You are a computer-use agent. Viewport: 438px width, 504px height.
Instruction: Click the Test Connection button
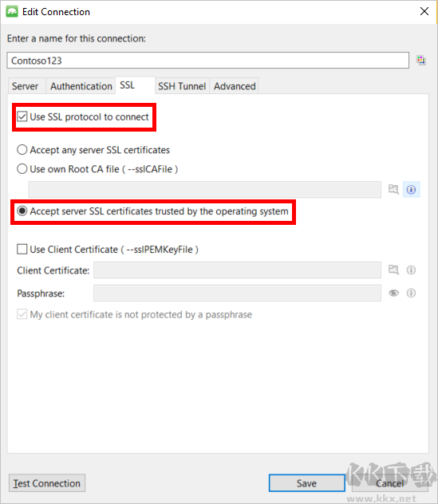click(47, 483)
